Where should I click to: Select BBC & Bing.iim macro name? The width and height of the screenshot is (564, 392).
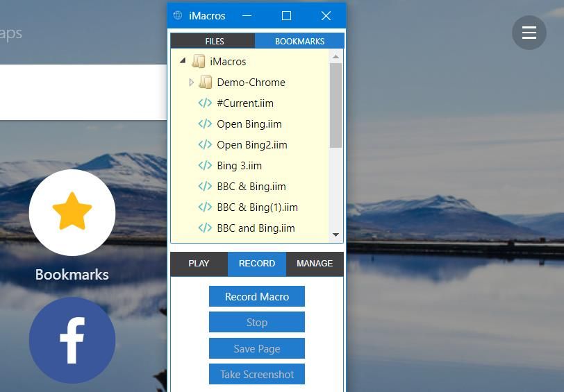pos(251,187)
